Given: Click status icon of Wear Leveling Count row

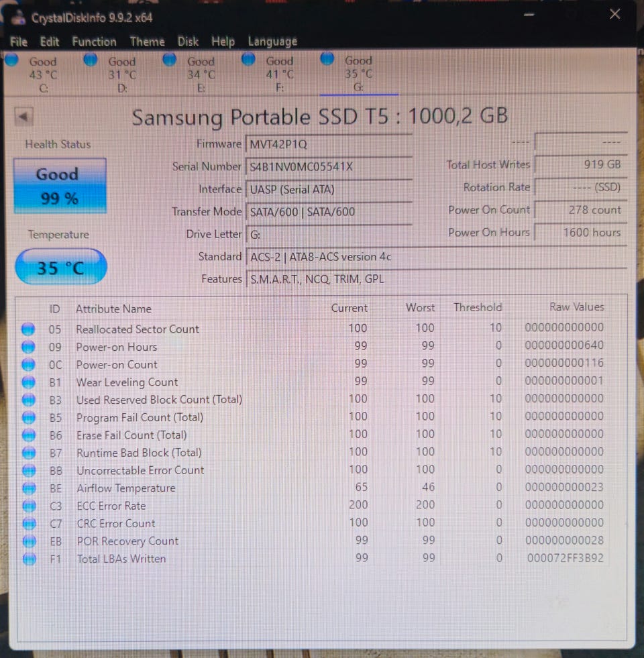Looking at the screenshot, I should coord(28,382).
